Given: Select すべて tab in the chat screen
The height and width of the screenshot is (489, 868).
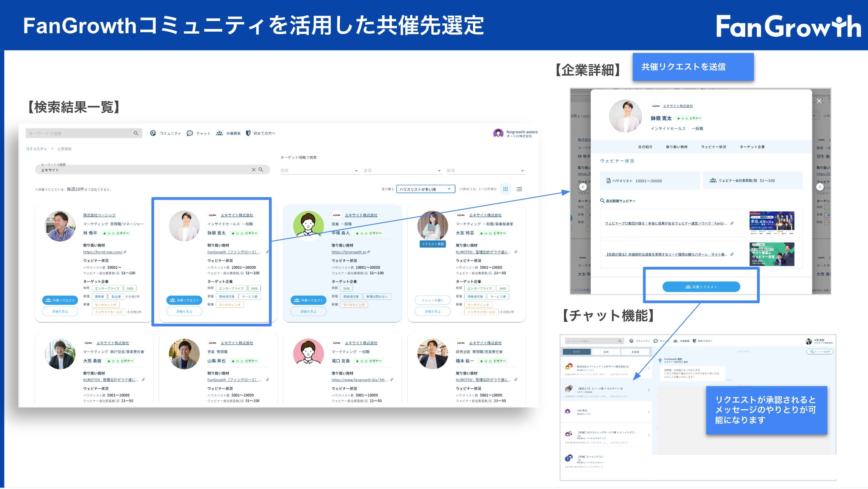Looking at the screenshot, I should 577,352.
